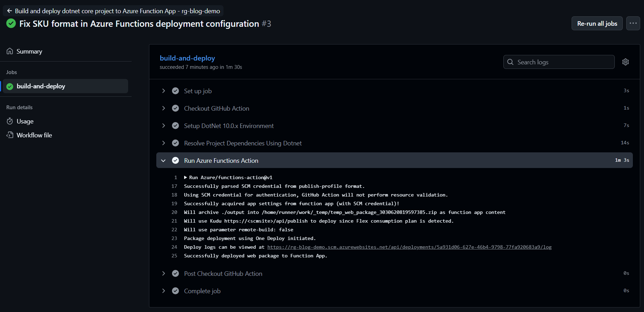
Task: Expand the 'Run Azure/functions-action@v1' log group triangle
Action: pyautogui.click(x=186, y=177)
